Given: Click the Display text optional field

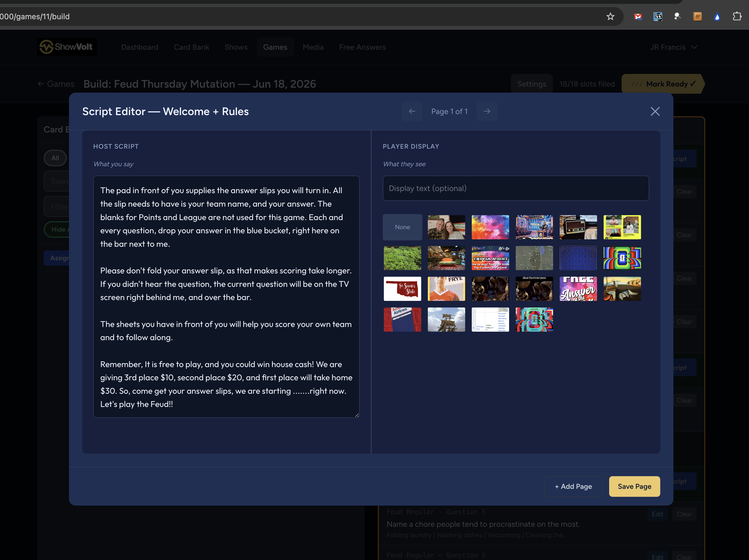Looking at the screenshot, I should point(516,188).
